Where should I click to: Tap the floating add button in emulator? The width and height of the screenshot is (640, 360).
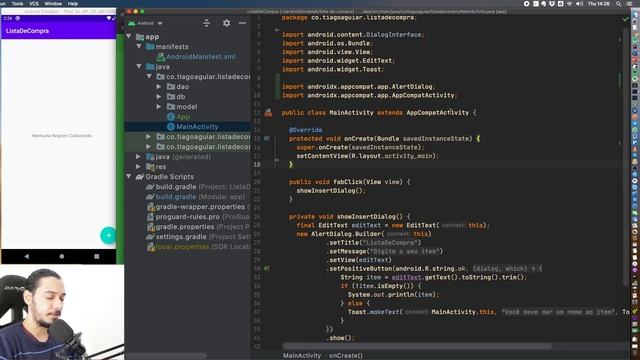tap(108, 236)
